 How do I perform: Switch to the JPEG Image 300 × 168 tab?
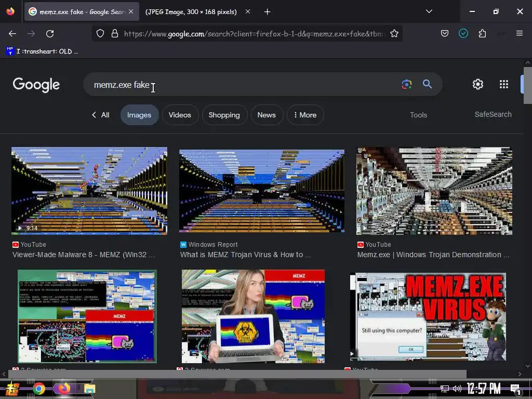[x=191, y=12]
